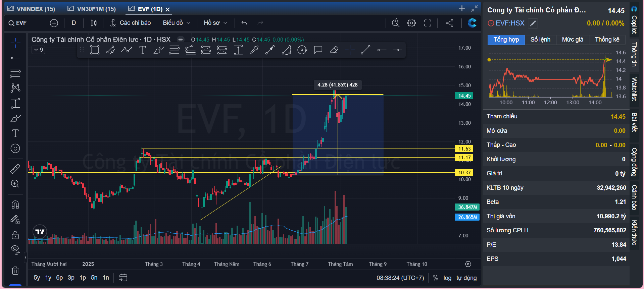Screen dimensions: 644x289
Task: Pick the rectangle tool in floating toolbar
Action: pos(95,50)
